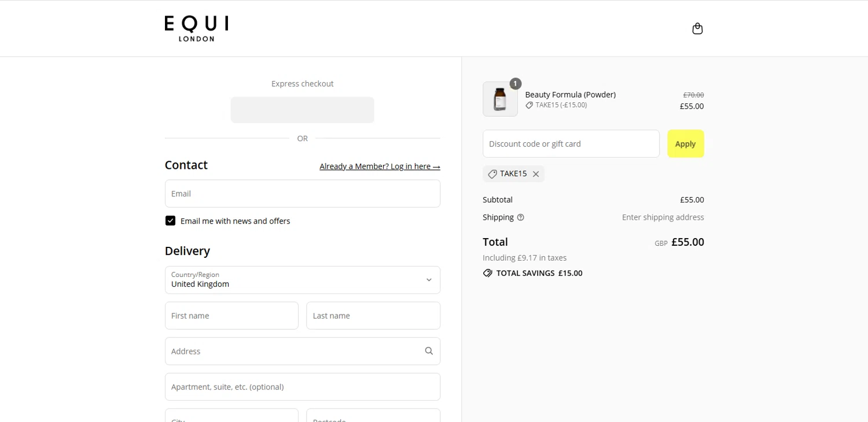This screenshot has width=868, height=422.
Task: Click the Total Savings tag icon
Action: [x=488, y=273]
